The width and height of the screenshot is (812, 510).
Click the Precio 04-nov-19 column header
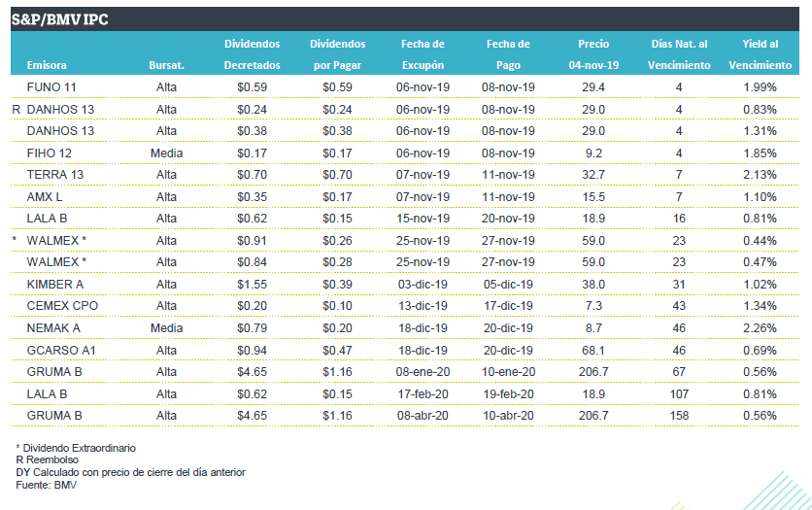[593, 54]
